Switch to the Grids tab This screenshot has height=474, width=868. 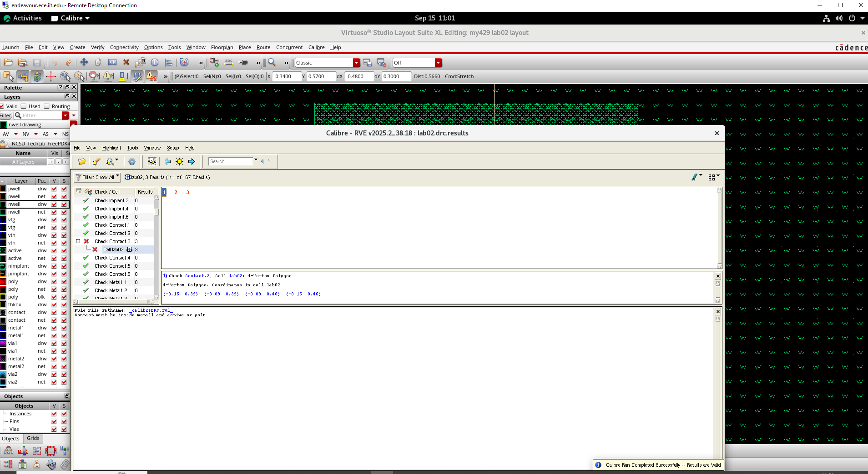(x=33, y=439)
